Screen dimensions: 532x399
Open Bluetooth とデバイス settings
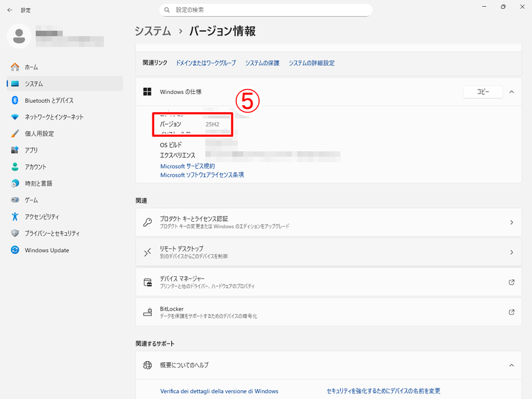pos(65,100)
